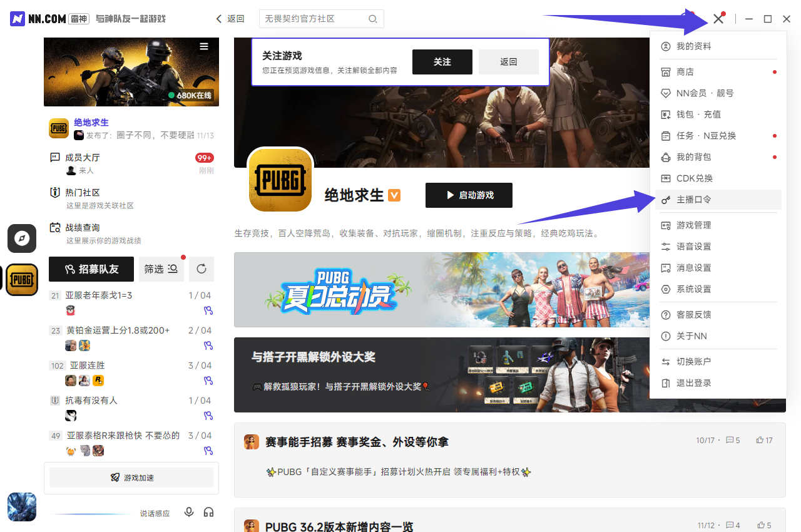The width and height of the screenshot is (801, 532).
Task: Join team 亚服连胜 via its join icon
Action: tap(208, 381)
